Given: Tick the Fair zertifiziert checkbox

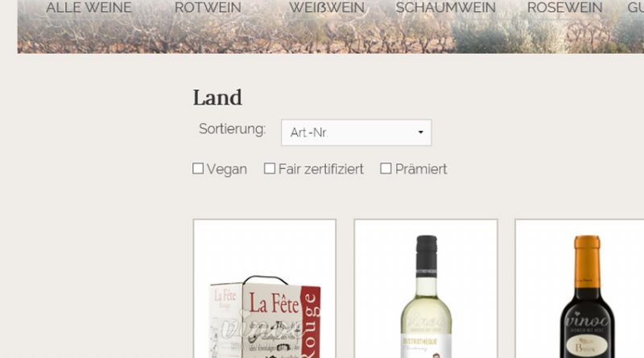Looking at the screenshot, I should point(270,168).
